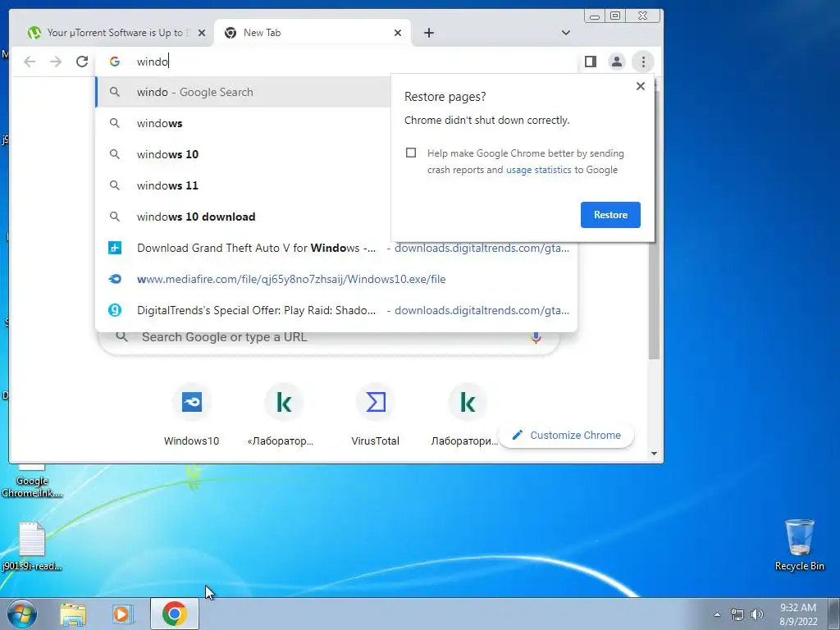Viewport: 840px width, 630px height.
Task: Click Chrome icon in taskbar
Action: 175,614
